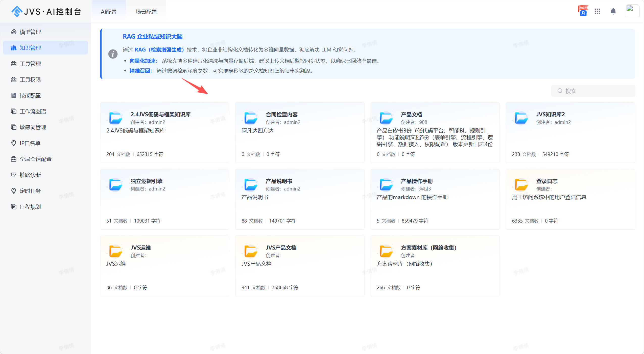The width and height of the screenshot is (644, 354).
Task: Click orange folder icon of JVS运维
Action: pyautogui.click(x=116, y=251)
